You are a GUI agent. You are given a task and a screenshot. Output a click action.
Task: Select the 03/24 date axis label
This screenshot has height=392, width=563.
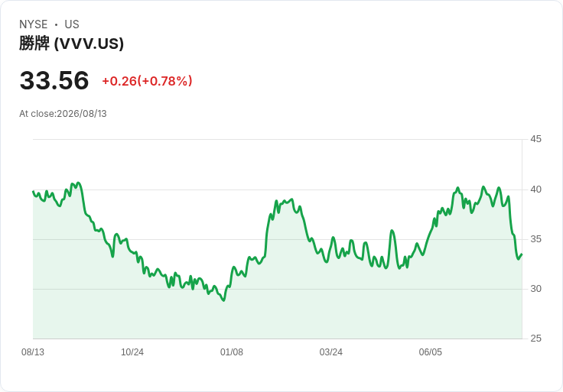click(x=330, y=352)
